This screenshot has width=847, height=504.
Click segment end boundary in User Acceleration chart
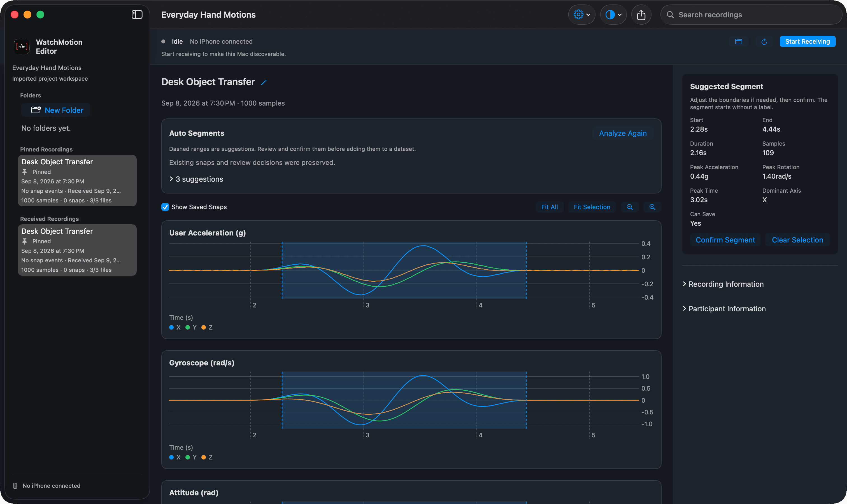pyautogui.click(x=526, y=270)
